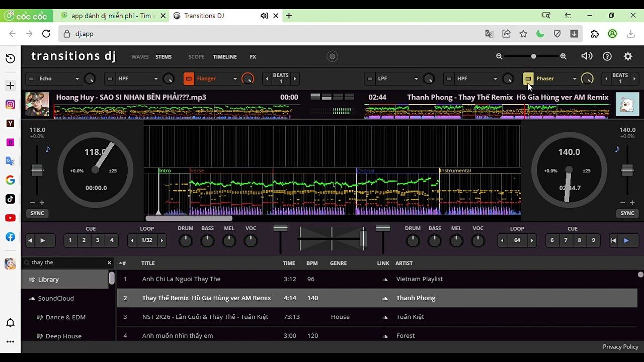644x362 pixels.
Task: Zoom out with the magnifier minus icon
Action: pos(499,56)
